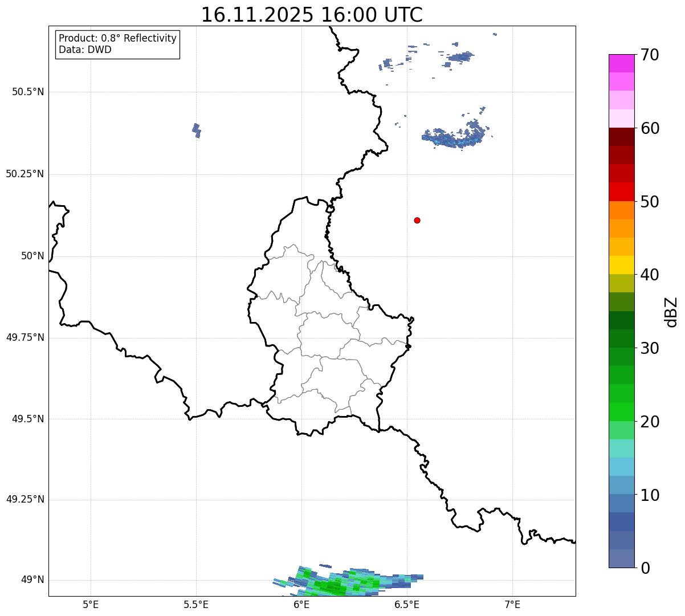Viewport: 685px width, 616px height.
Task: Click the 49.5°N latitude label
Action: (x=28, y=419)
